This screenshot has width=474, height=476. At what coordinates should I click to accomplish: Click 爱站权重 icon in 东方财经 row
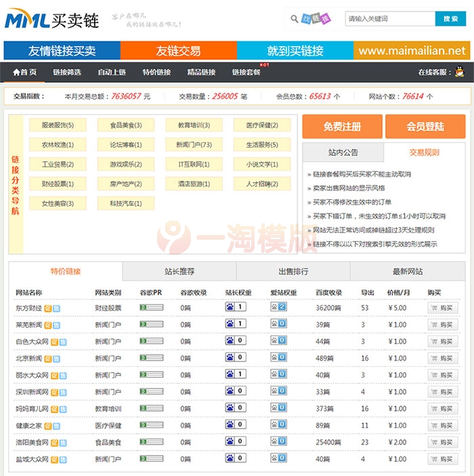pyautogui.click(x=278, y=307)
